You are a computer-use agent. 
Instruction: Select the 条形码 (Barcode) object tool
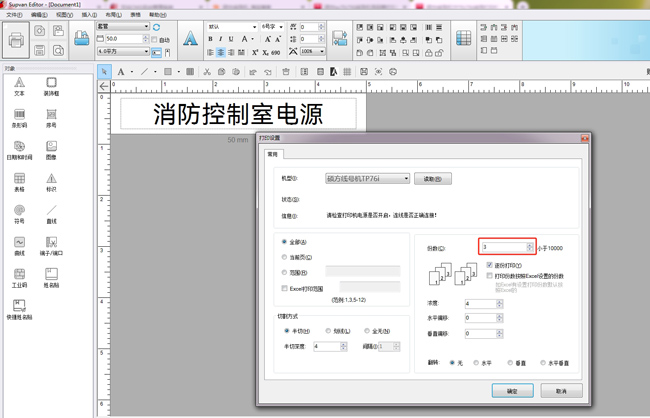pos(19,119)
